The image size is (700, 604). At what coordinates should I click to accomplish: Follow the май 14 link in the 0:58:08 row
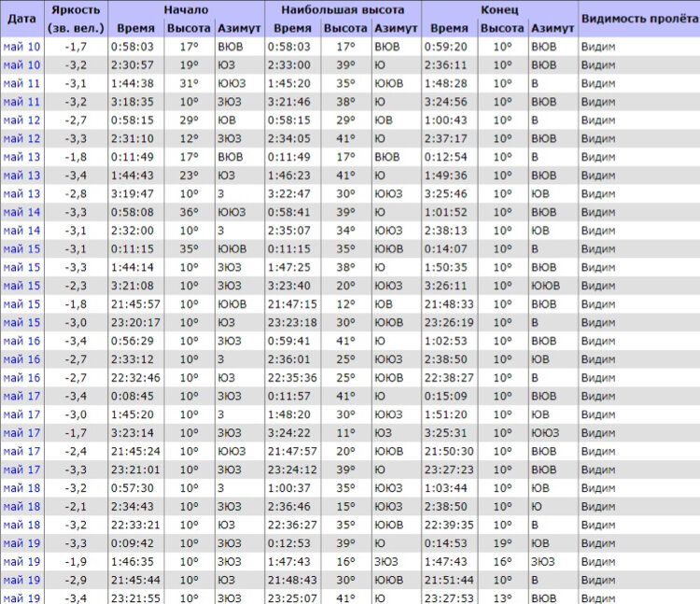click(x=21, y=213)
